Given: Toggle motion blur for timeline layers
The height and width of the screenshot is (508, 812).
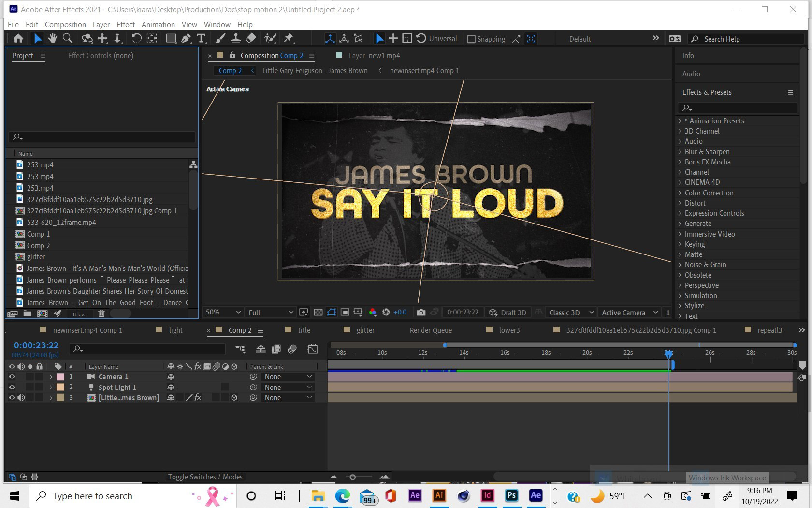Looking at the screenshot, I should [292, 349].
